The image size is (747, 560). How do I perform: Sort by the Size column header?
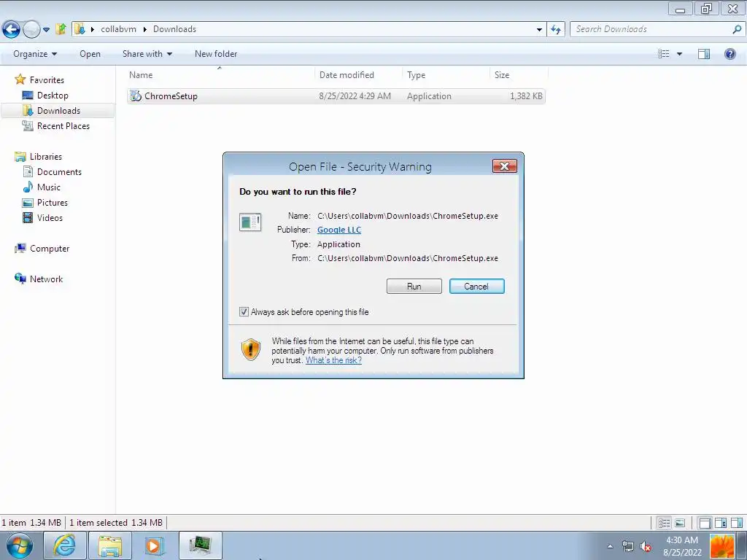click(519, 75)
